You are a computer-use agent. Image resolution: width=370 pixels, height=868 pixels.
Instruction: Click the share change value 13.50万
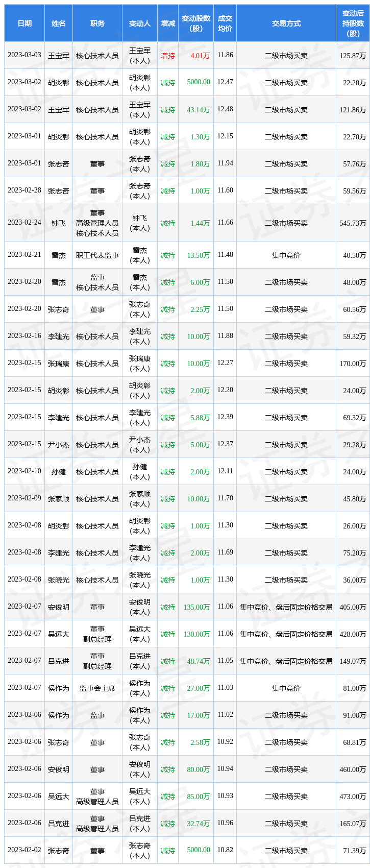coord(199,255)
